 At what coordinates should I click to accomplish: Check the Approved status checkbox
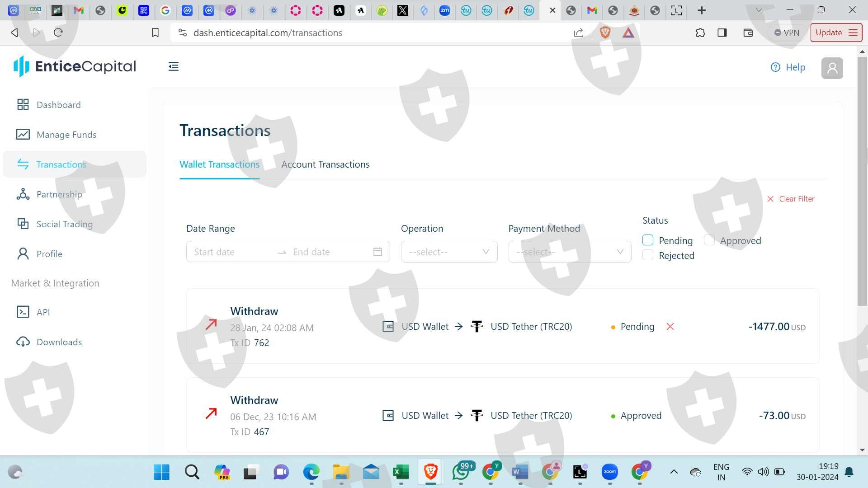pos(709,240)
